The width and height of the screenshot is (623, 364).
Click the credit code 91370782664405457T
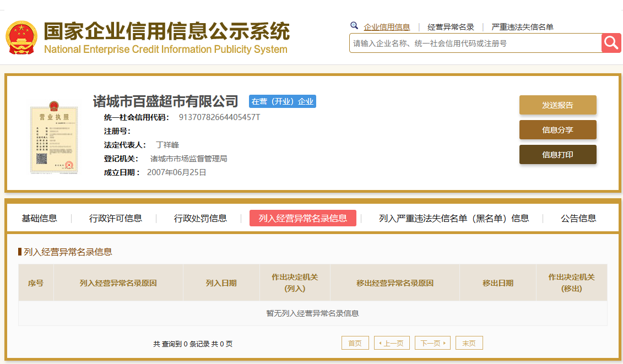pos(219,117)
